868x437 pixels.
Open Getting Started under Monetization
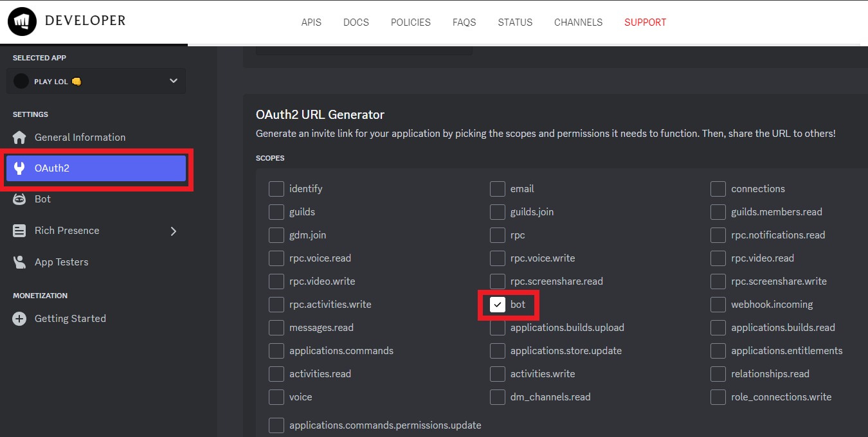point(96,319)
